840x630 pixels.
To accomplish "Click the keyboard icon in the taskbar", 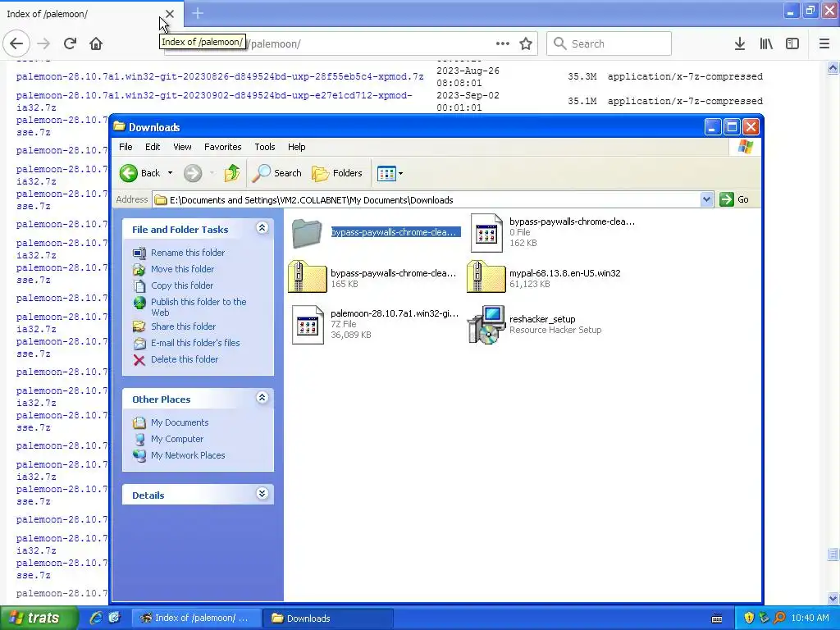I will (717, 619).
